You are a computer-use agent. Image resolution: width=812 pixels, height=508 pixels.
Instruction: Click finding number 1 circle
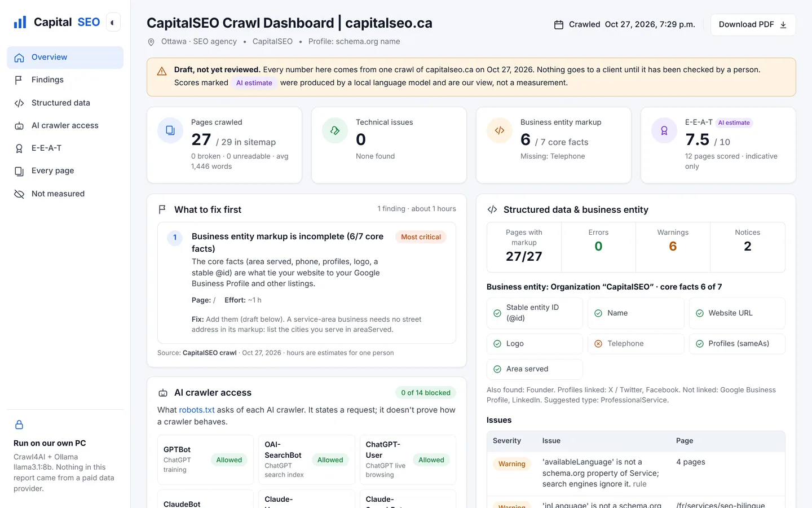click(x=175, y=238)
